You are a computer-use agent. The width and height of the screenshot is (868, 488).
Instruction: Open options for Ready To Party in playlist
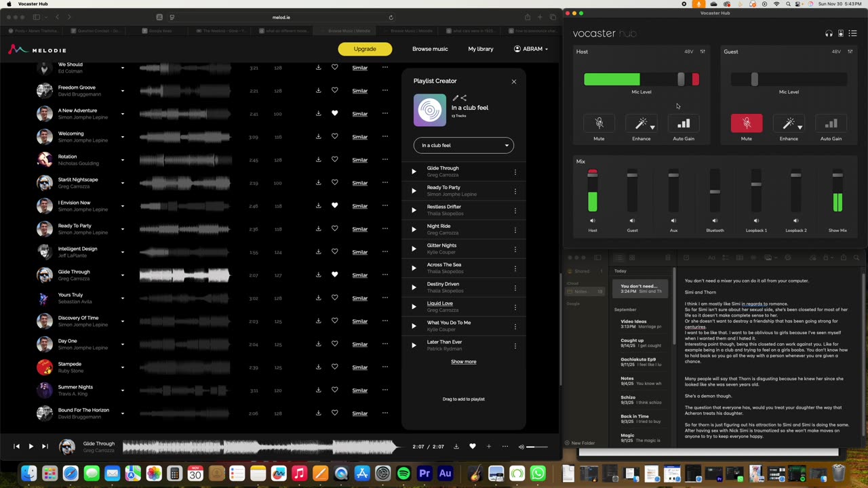pyautogui.click(x=515, y=191)
